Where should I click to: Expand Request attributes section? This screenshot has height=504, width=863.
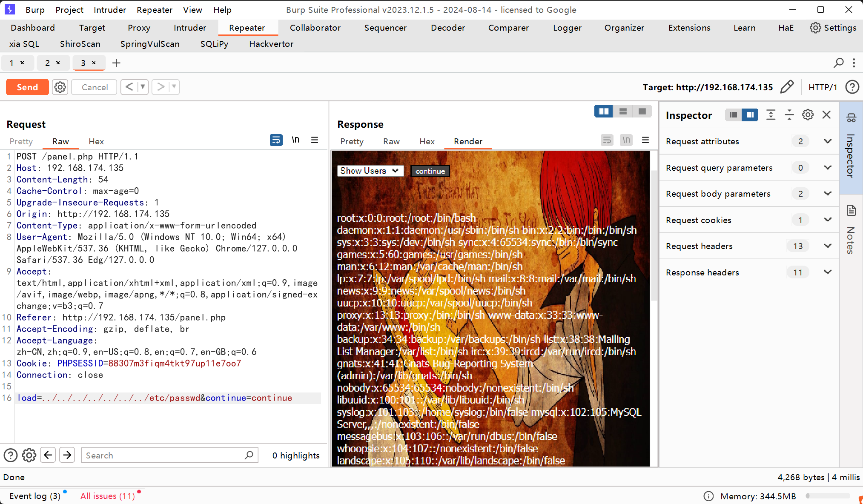[x=828, y=141]
